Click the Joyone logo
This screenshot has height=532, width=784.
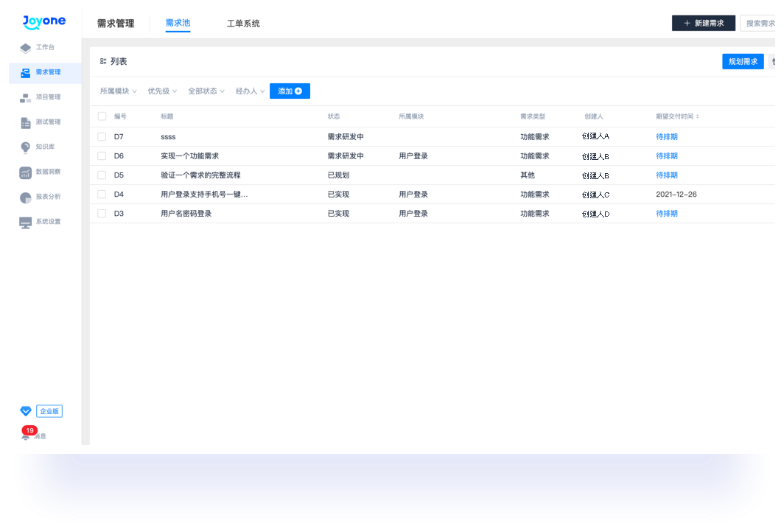point(44,21)
